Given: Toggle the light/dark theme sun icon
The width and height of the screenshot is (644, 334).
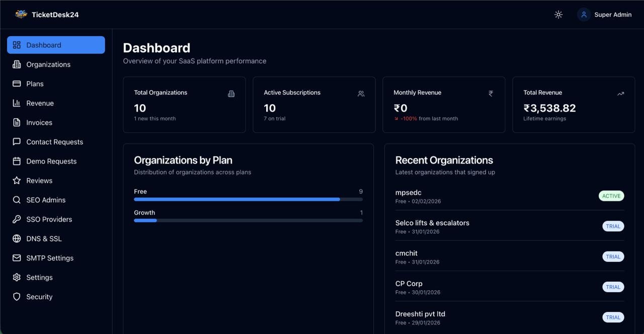Looking at the screenshot, I should pos(558,15).
